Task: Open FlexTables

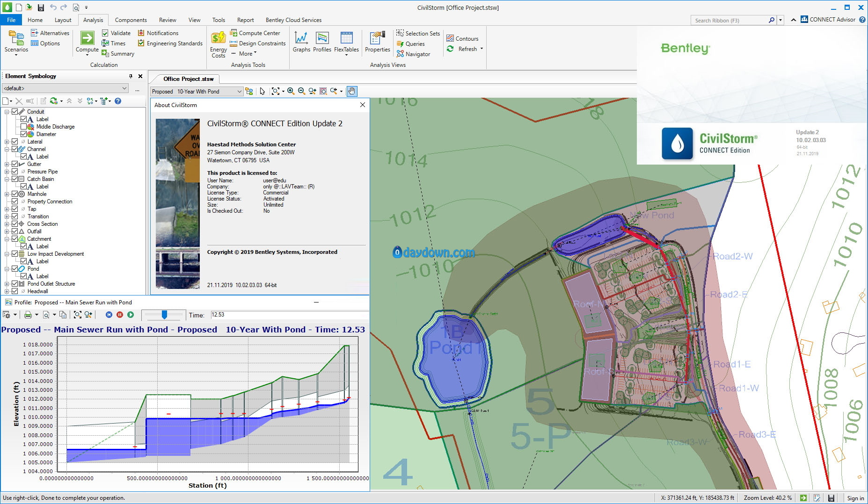Action: coord(346,43)
